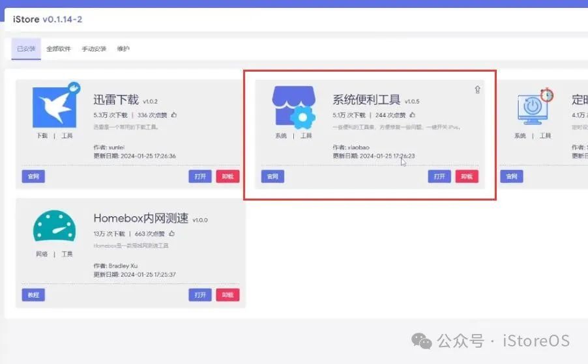The image size is (588, 364).
Task: Click author text 作者: xiaobao
Action: click(x=351, y=148)
